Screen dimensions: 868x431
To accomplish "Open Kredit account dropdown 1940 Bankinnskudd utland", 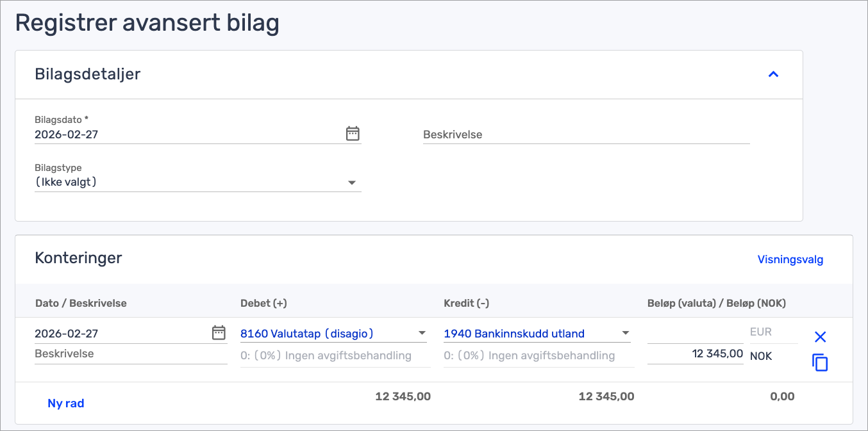I will point(537,333).
